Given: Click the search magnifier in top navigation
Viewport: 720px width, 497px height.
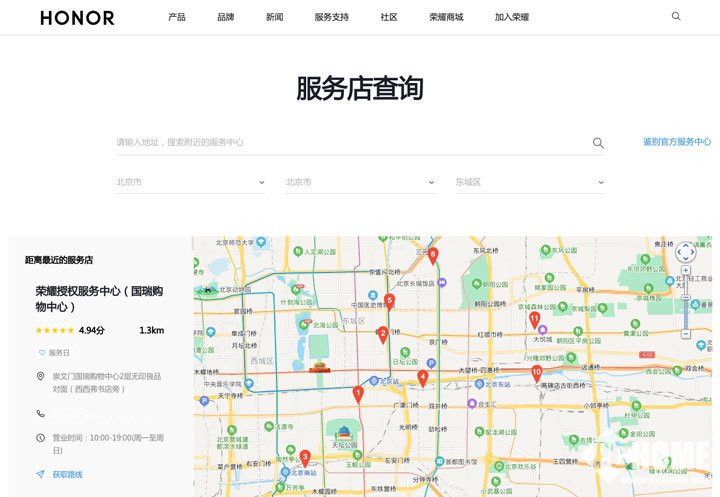Looking at the screenshot, I should pyautogui.click(x=676, y=17).
